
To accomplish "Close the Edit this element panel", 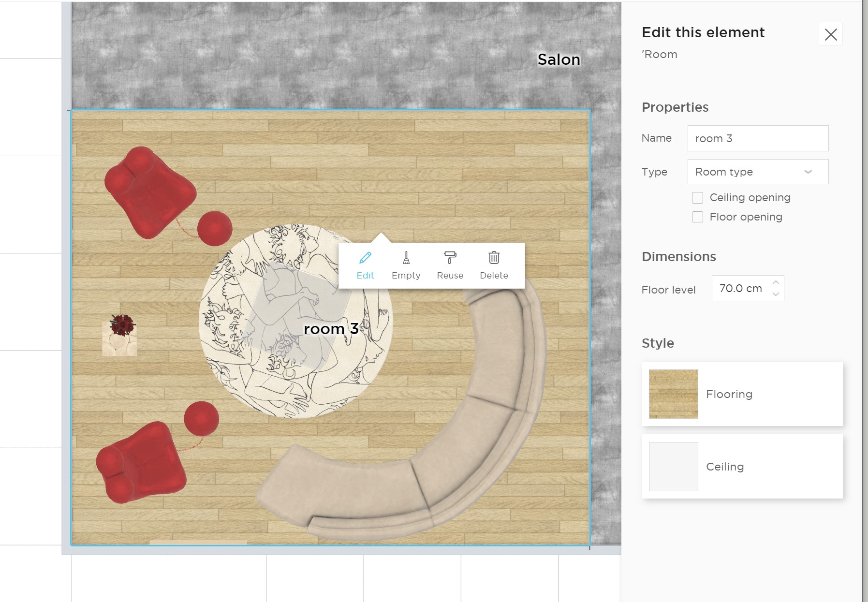I will coord(830,34).
